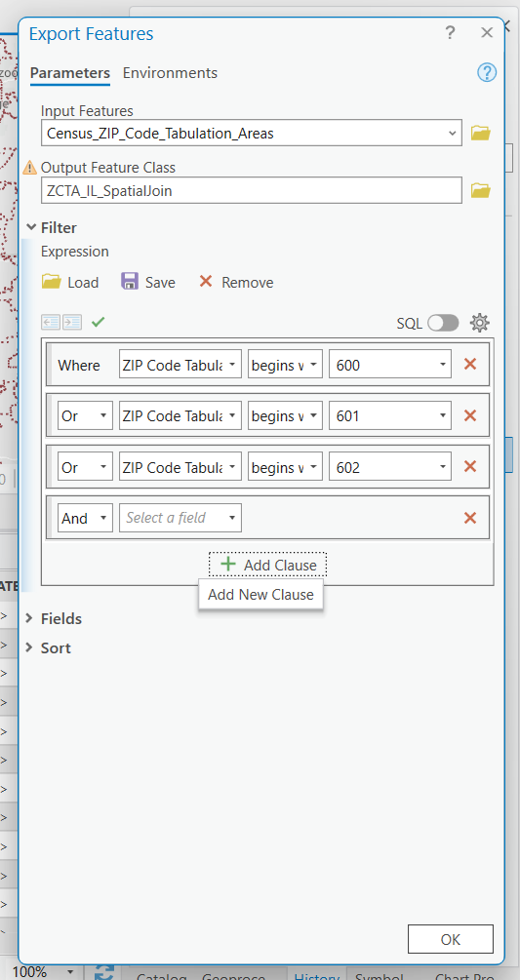Click the Add Clause button
520x980 pixels.
(x=267, y=565)
